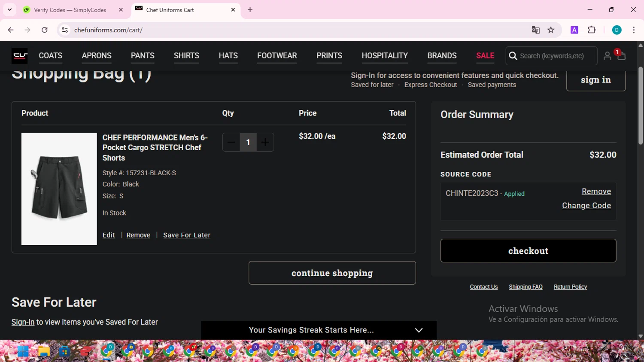
Task: Increase quantity with the plus button
Action: click(x=265, y=142)
